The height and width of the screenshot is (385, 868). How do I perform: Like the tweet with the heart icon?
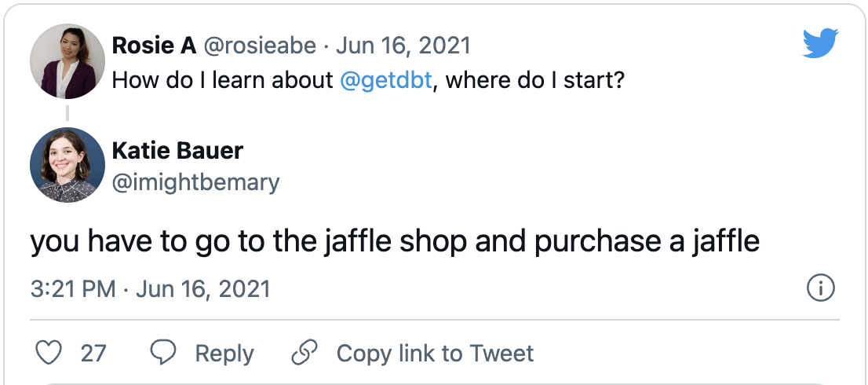pyautogui.click(x=49, y=353)
